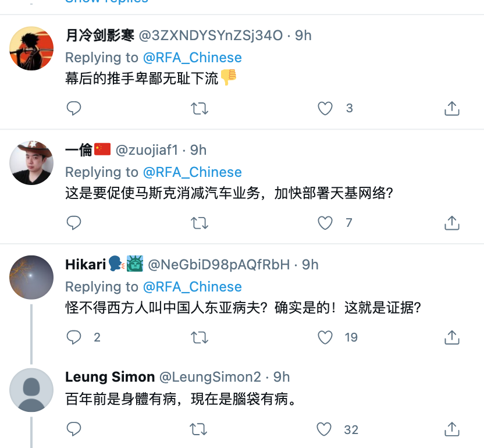Like @zuojiaf1's tweet with 7 likes
This screenshot has height=448, width=484.
(325, 223)
